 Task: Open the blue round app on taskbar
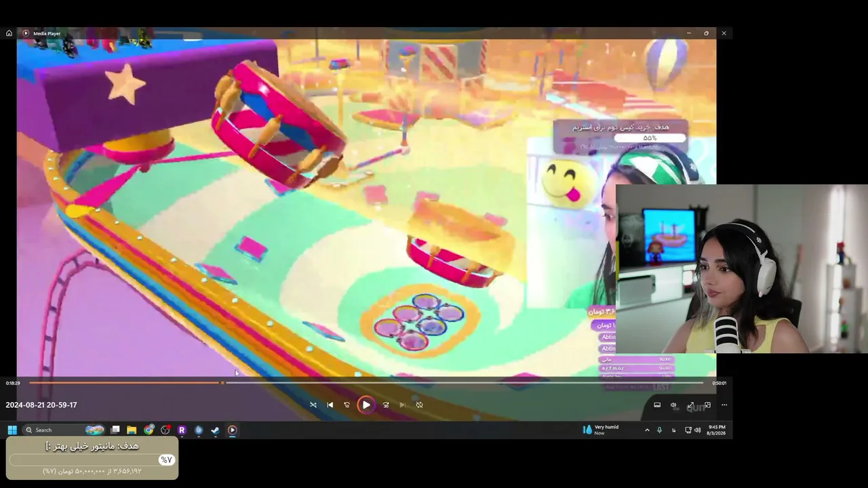pyautogui.click(x=199, y=430)
